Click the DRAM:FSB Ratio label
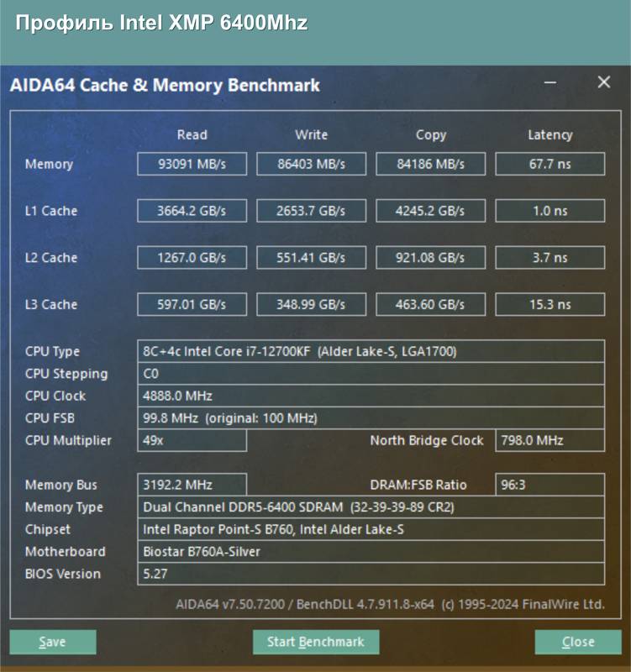Image resolution: width=631 pixels, height=672 pixels. (418, 485)
